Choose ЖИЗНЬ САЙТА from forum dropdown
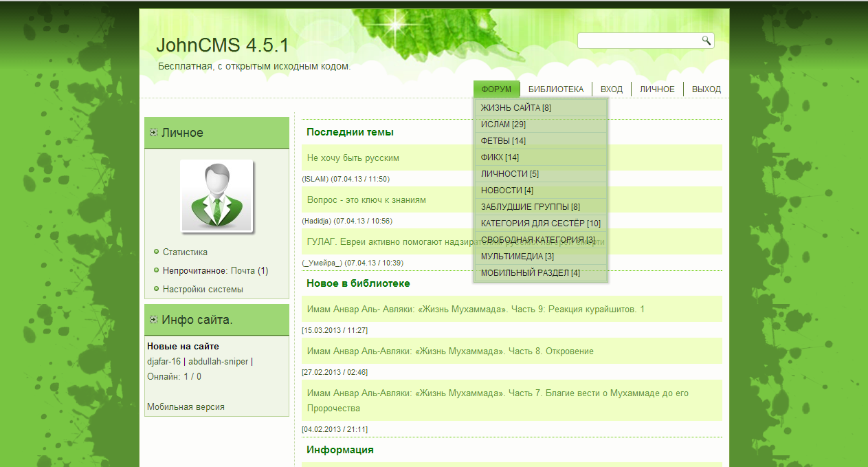Screen dimensions: 868x467 pyautogui.click(x=515, y=108)
